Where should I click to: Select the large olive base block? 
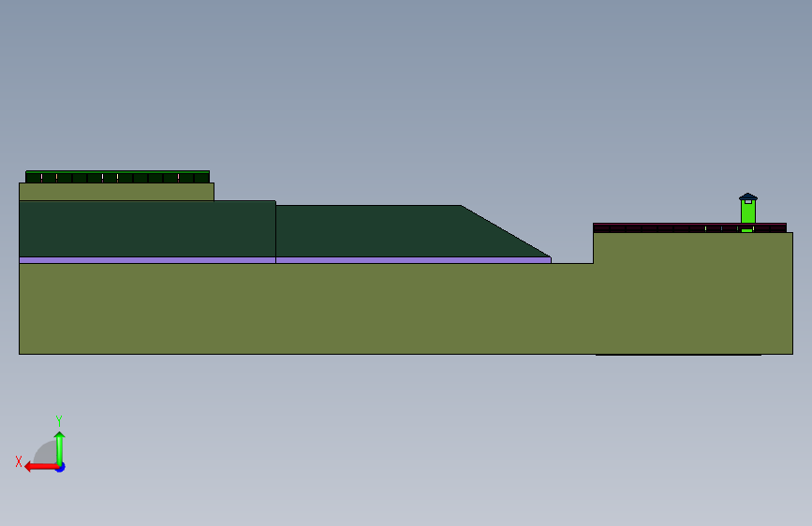[406, 309]
